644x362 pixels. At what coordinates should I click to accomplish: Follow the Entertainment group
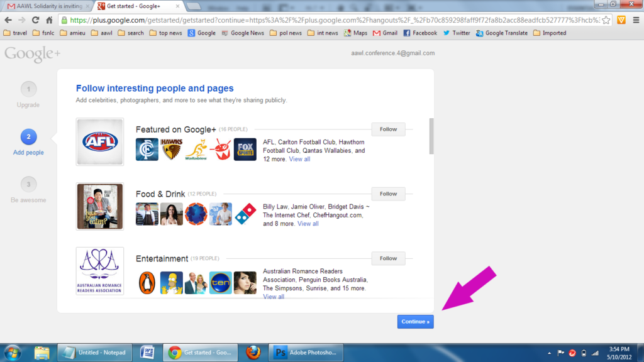388,258
